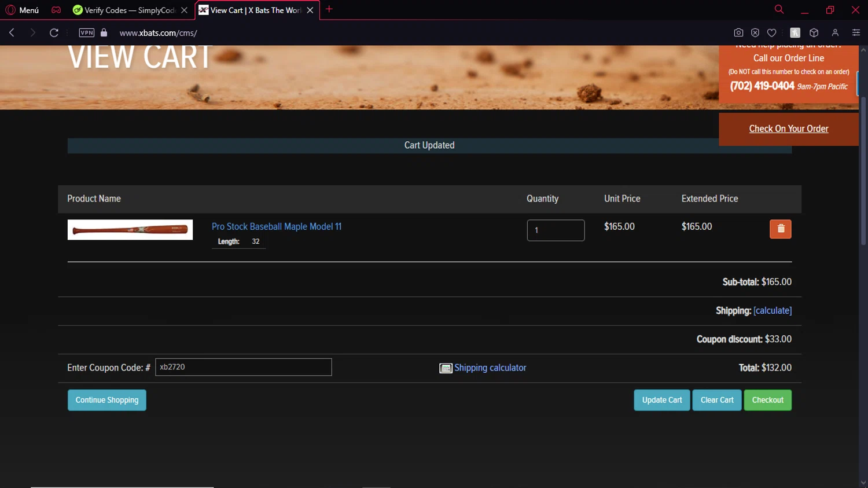Open extensions cube icon
The height and width of the screenshot is (488, 868).
814,32
